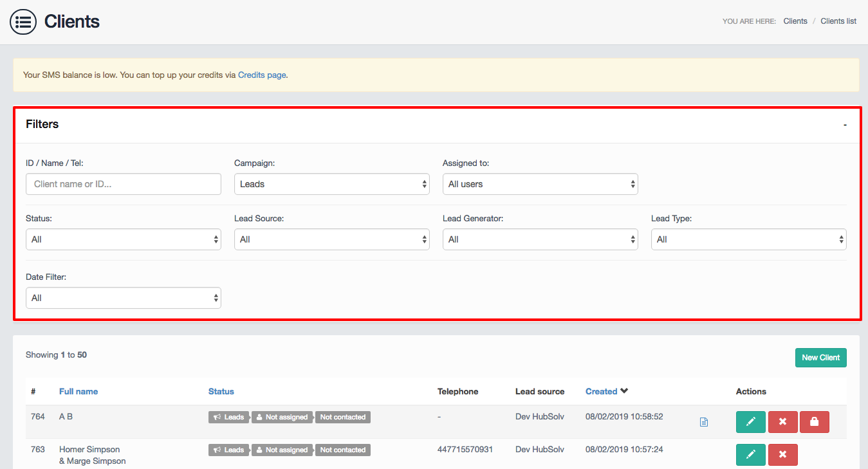Viewport: 868px width, 469px height.
Task: Open the Credits page link
Action: click(x=261, y=75)
